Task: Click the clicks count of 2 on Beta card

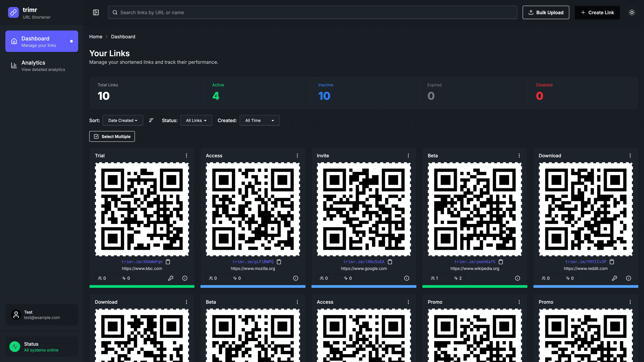Action: (x=458, y=278)
